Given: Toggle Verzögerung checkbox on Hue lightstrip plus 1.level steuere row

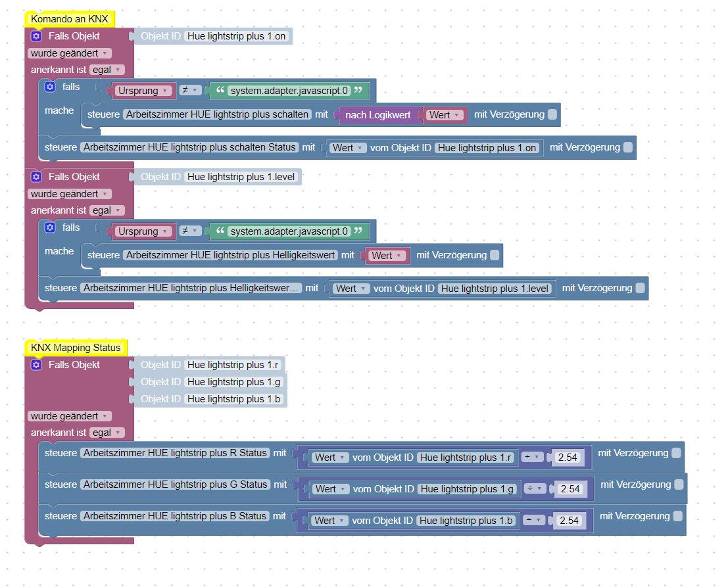Looking at the screenshot, I should pyautogui.click(x=640, y=288).
